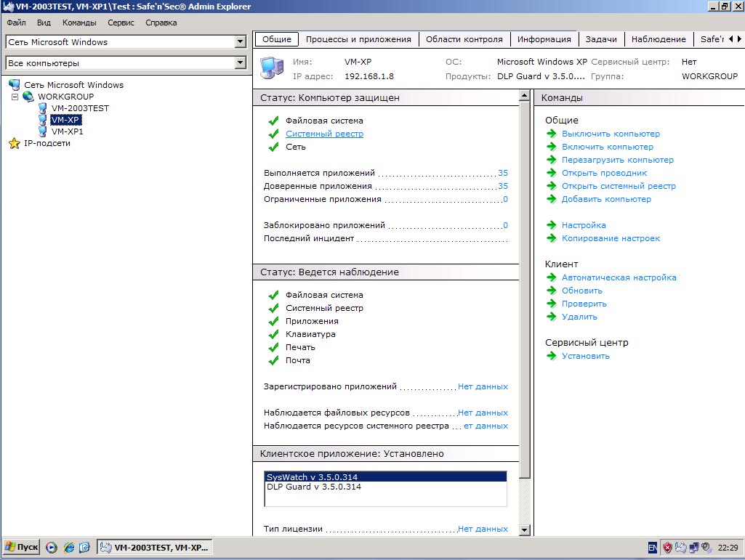The height and width of the screenshot is (560, 745).
Task: Click the computer icon next to VM-XP1
Action: click(x=43, y=131)
